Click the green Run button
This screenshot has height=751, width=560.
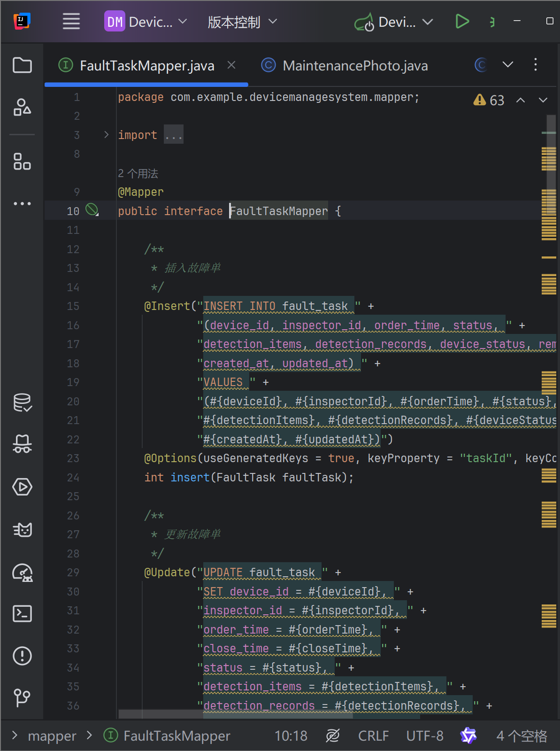coord(462,22)
